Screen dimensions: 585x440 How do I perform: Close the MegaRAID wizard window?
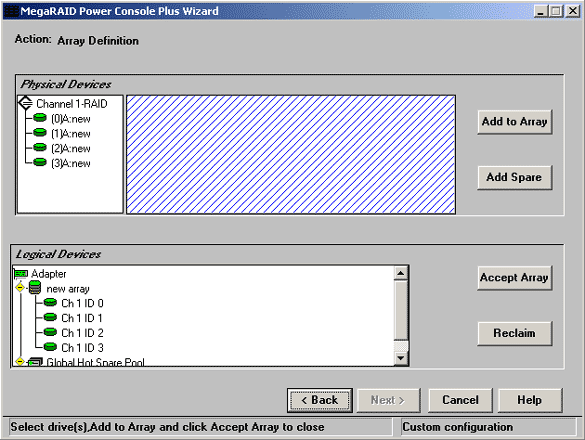pyautogui.click(x=573, y=11)
